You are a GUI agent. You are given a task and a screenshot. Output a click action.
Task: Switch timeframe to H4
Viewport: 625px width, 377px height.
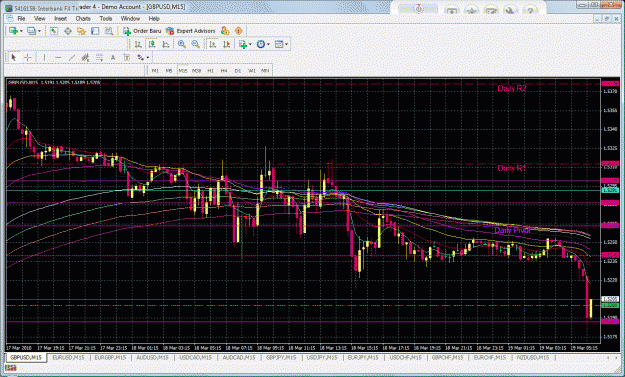click(x=224, y=71)
